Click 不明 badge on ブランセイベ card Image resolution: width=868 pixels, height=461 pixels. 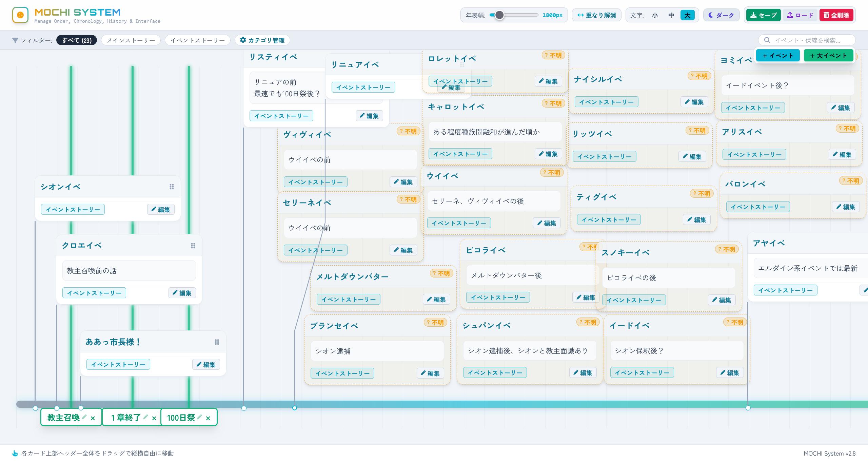point(435,322)
